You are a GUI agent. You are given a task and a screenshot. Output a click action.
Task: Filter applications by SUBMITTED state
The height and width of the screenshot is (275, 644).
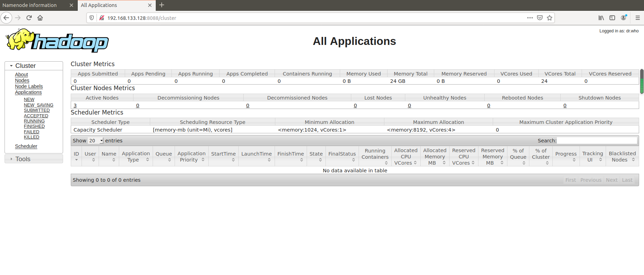(x=37, y=110)
